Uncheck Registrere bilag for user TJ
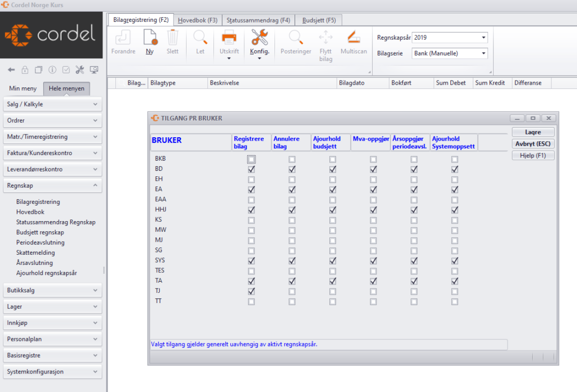This screenshot has height=392, width=577. click(x=252, y=292)
